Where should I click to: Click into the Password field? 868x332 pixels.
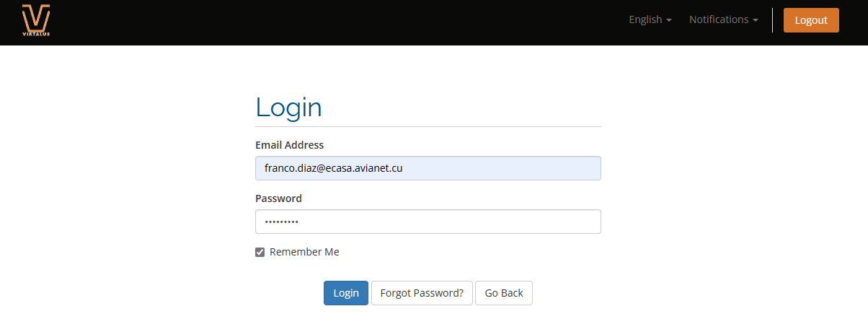click(428, 222)
